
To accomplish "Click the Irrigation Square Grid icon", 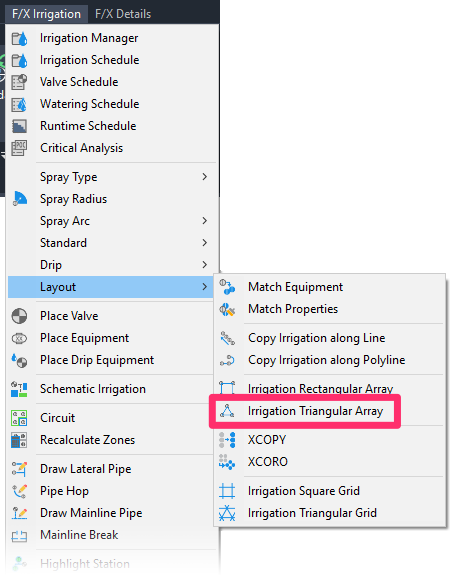I will [x=227, y=491].
